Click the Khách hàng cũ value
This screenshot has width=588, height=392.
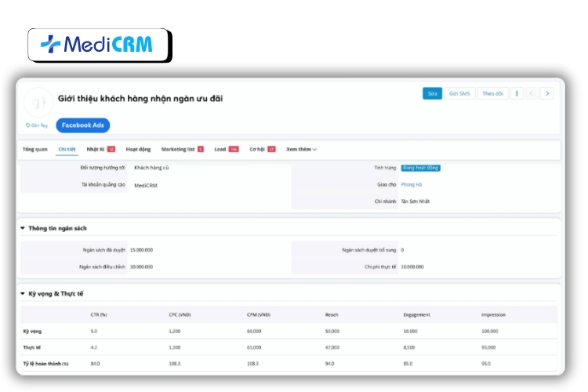[x=151, y=168]
